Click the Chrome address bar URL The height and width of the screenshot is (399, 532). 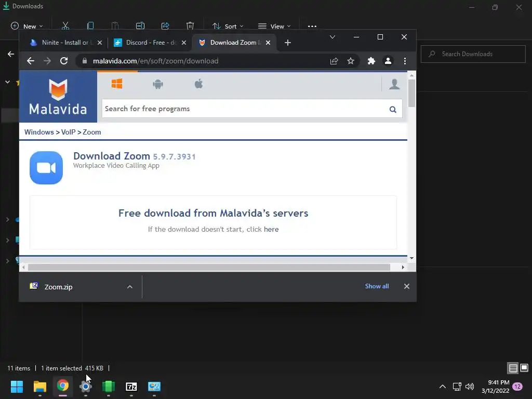point(155,61)
